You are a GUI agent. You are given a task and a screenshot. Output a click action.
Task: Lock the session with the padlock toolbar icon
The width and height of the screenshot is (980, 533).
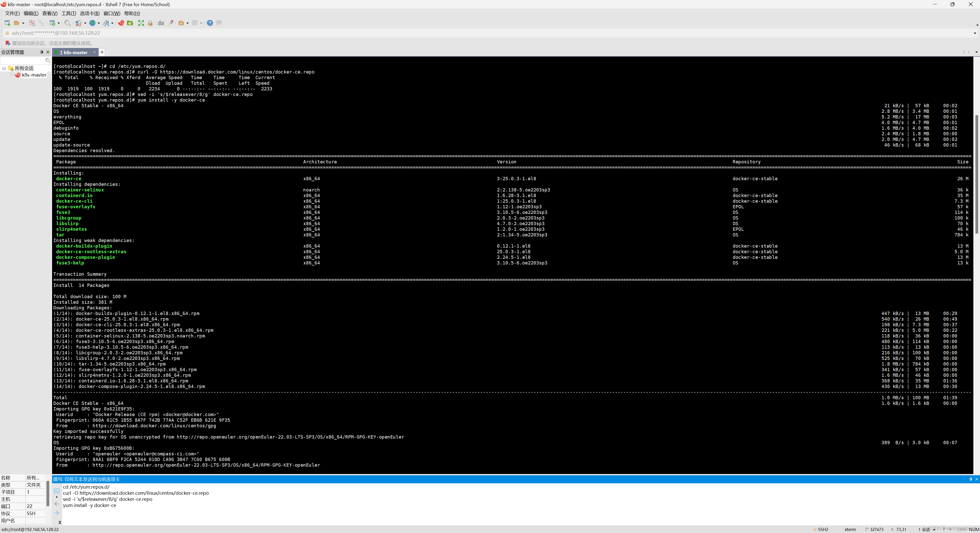[150, 23]
